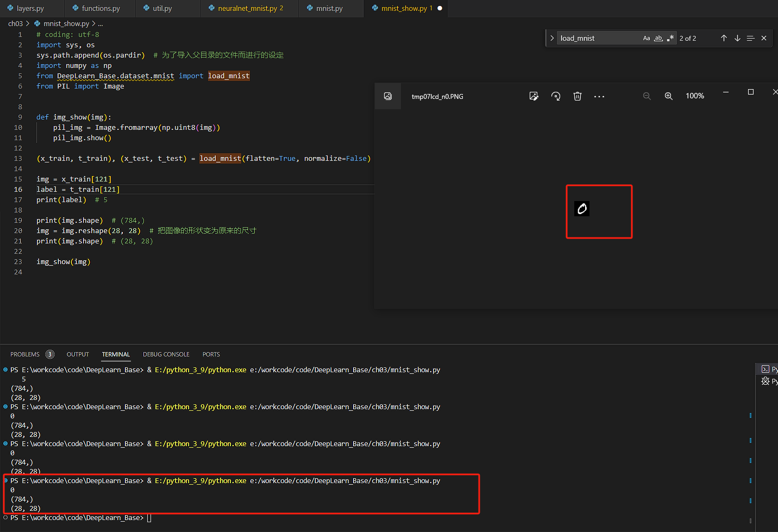
Task: Show the DEBUG CONSOLE panel
Action: pos(166,354)
